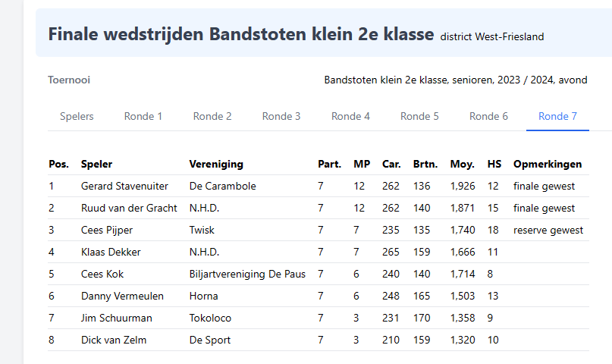Click Klaas Dekker in the standings
The width and height of the screenshot is (612, 364).
(111, 252)
